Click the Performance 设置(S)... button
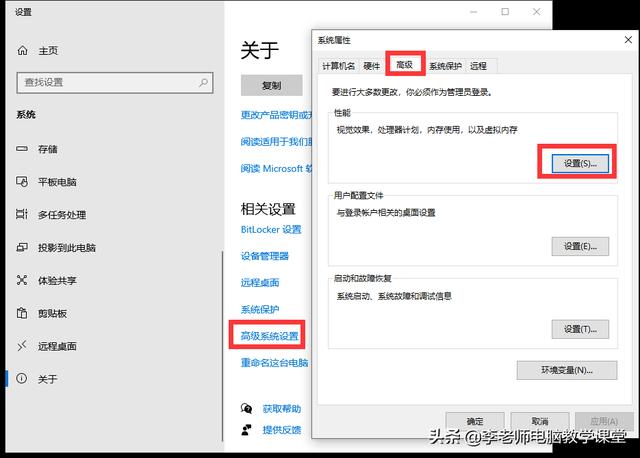 click(579, 163)
